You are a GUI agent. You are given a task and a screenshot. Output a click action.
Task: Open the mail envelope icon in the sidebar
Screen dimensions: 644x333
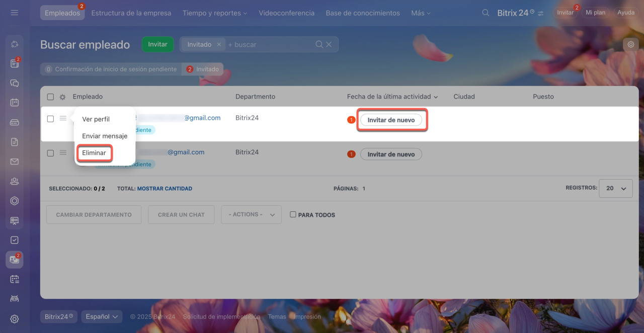click(15, 161)
